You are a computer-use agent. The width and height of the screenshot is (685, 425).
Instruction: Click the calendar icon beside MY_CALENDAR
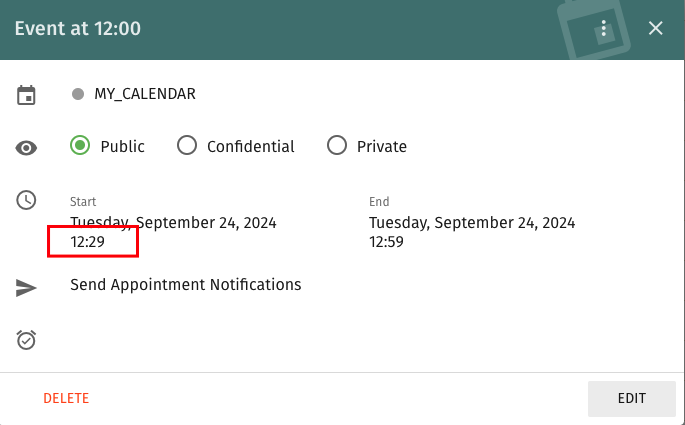[27, 95]
